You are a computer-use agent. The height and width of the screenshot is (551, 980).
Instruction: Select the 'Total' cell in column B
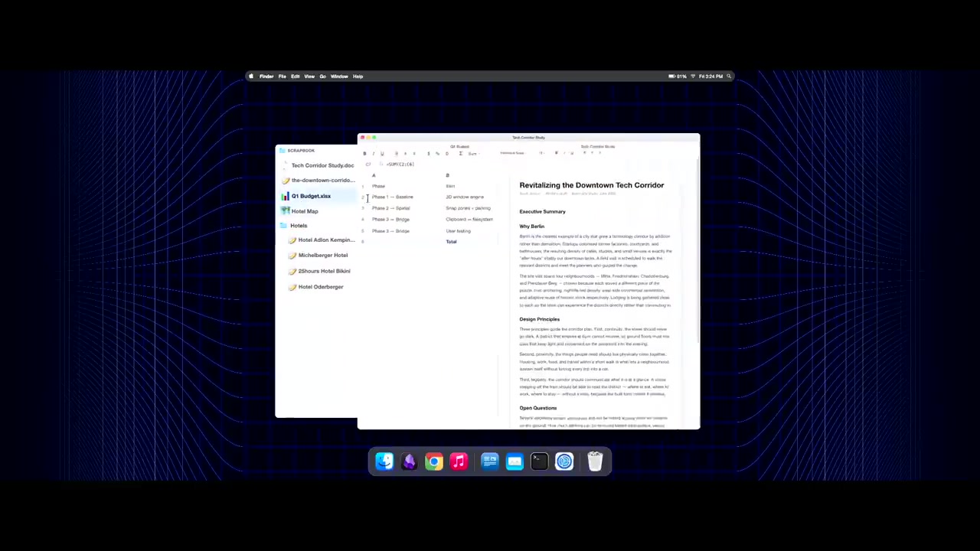[451, 242]
